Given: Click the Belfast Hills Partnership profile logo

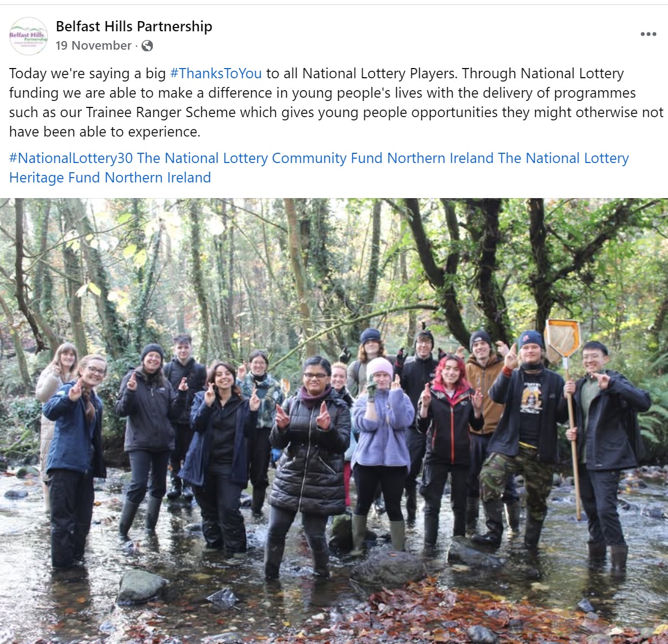Looking at the screenshot, I should 29,36.
